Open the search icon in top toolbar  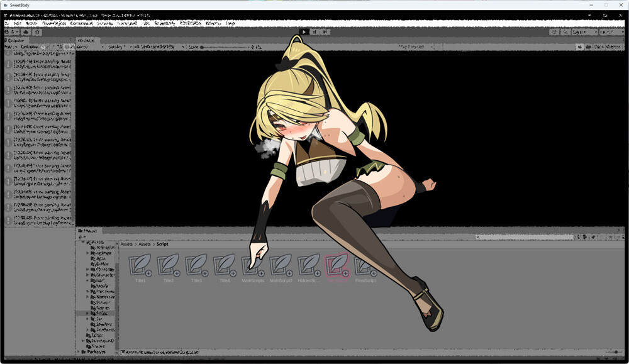[565, 32]
